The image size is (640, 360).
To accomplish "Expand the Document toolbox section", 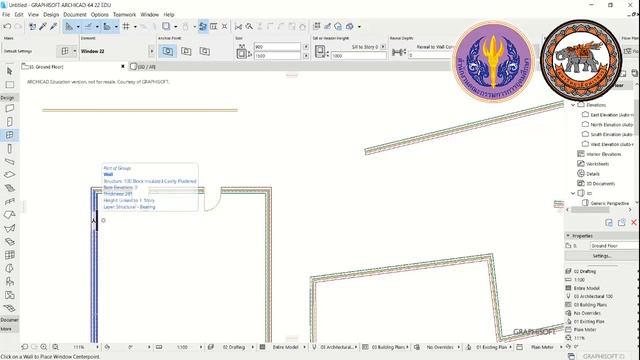I will point(9,320).
